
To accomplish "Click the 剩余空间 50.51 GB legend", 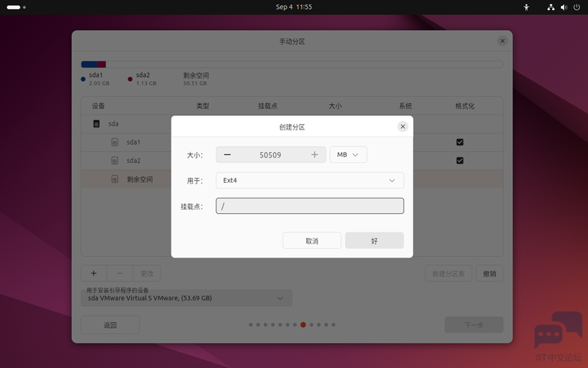I will 196,79.
